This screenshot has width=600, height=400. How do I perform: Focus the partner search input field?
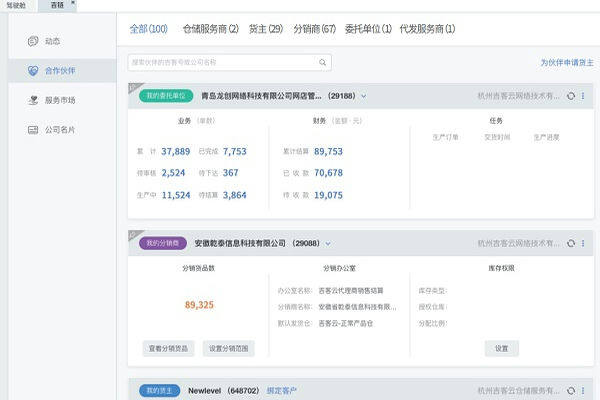(x=230, y=62)
